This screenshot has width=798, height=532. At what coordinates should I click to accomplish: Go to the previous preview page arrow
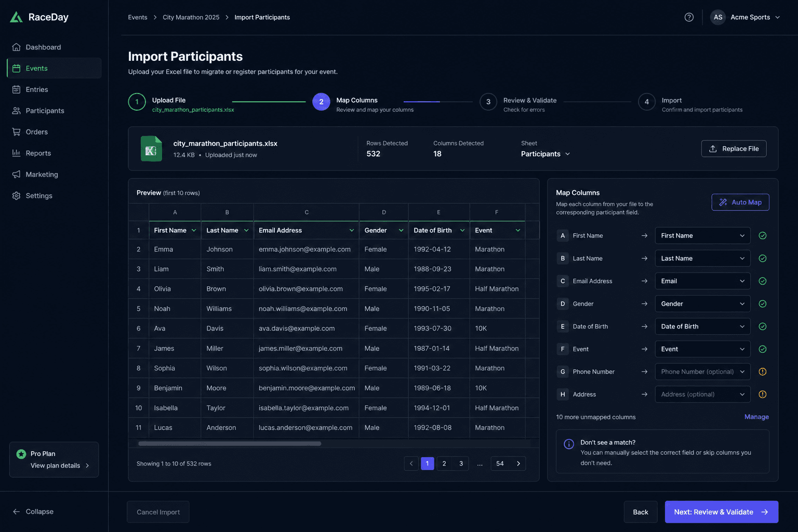pos(411,463)
